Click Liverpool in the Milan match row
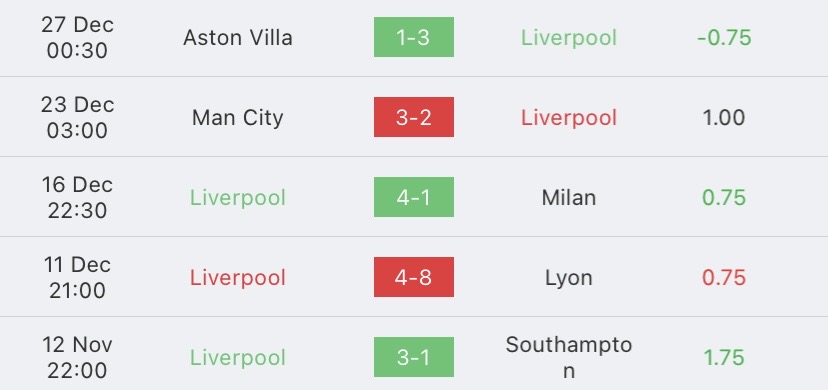 point(238,198)
